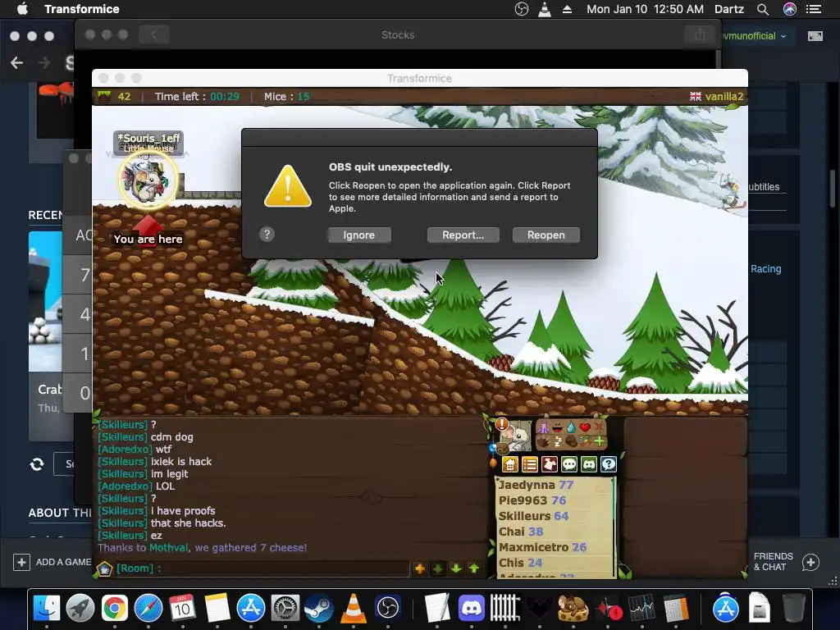Screen dimensions: 840x630
Task: Click [Skilleurs] name in the 'ez' chat line
Action: tap(122, 535)
